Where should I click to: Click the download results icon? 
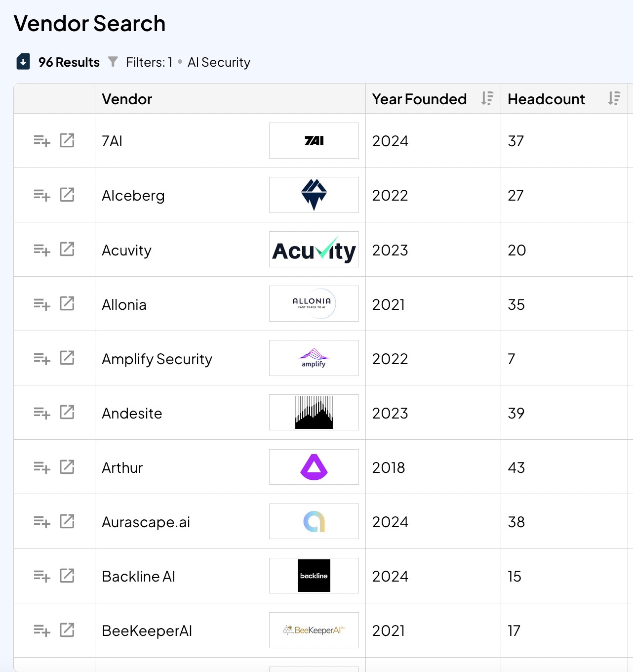tap(23, 62)
